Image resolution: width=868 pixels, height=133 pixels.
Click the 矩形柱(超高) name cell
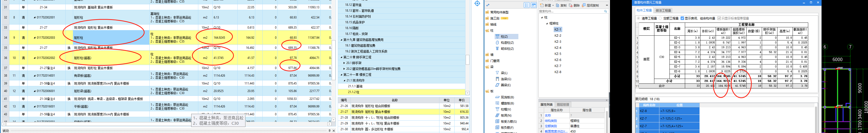pyautogui.click(x=111, y=58)
